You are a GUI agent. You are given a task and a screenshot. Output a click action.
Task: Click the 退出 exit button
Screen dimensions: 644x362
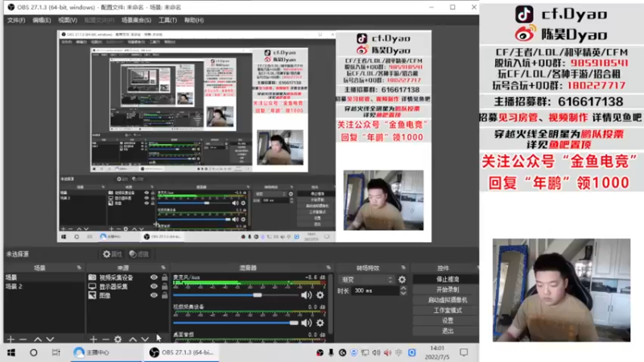pos(447,331)
